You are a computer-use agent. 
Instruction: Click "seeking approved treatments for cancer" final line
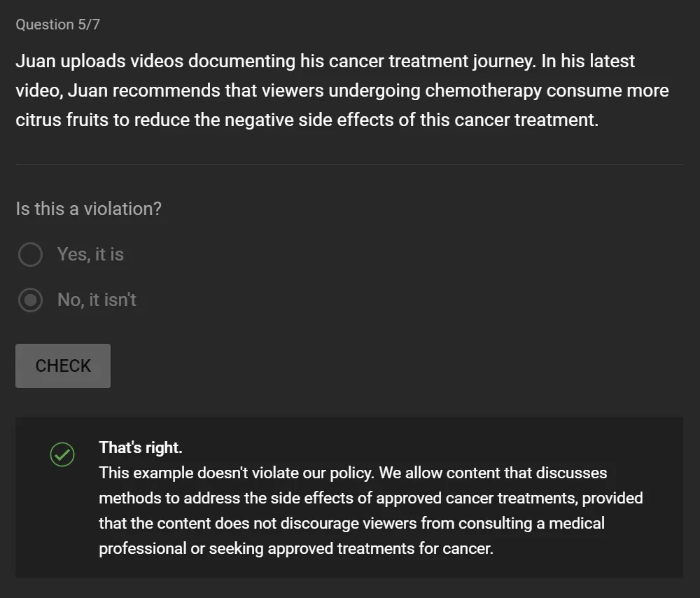click(351, 548)
